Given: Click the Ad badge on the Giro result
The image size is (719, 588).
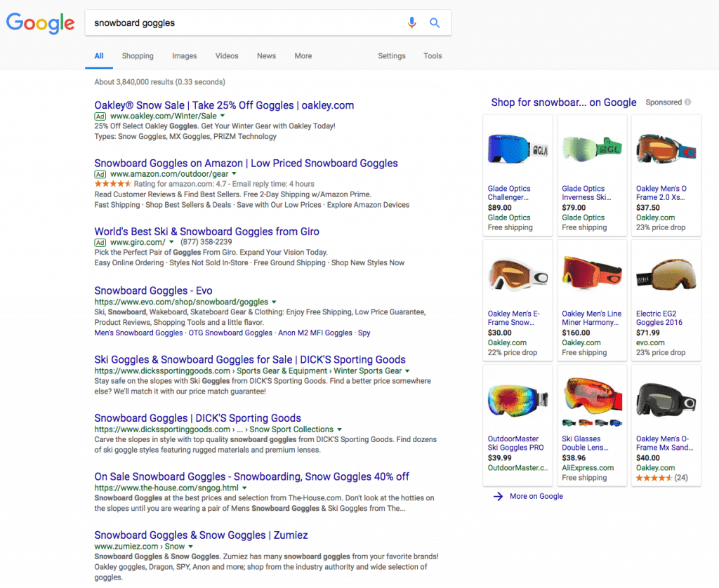Looking at the screenshot, I should (100, 243).
